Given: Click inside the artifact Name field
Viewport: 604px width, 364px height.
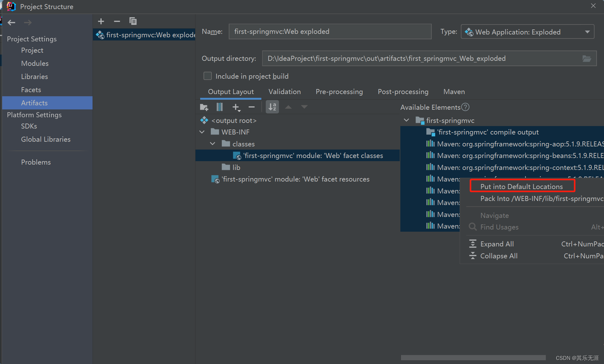Looking at the screenshot, I should pyautogui.click(x=329, y=31).
